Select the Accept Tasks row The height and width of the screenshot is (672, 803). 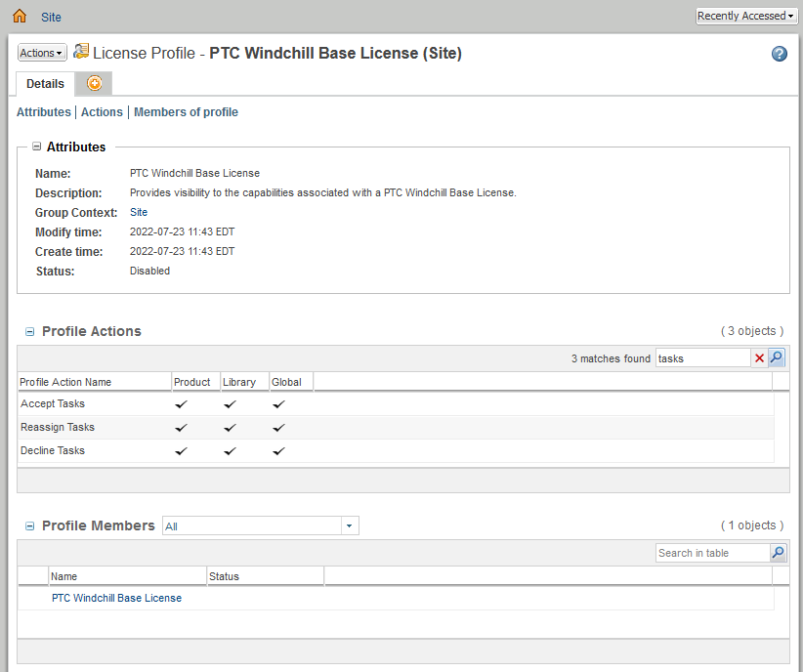pos(396,403)
